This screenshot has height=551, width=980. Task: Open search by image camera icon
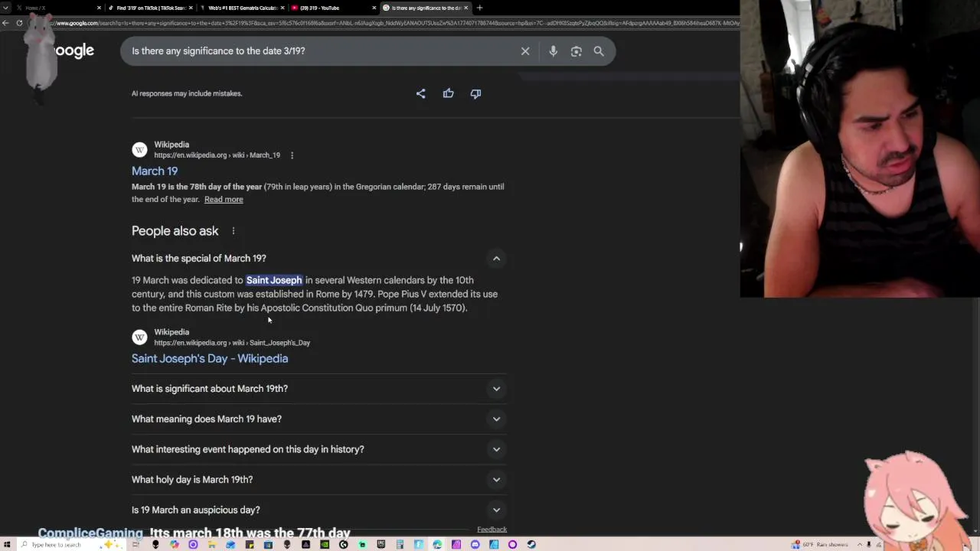pos(576,51)
